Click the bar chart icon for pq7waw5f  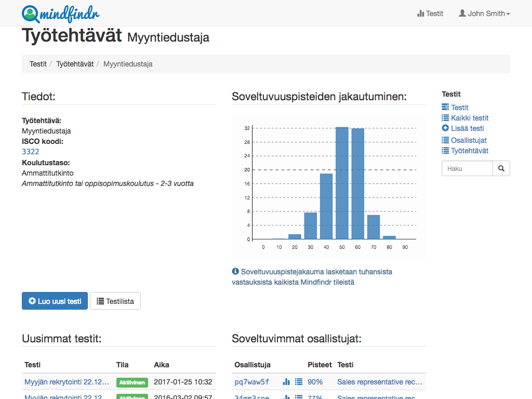click(x=286, y=382)
